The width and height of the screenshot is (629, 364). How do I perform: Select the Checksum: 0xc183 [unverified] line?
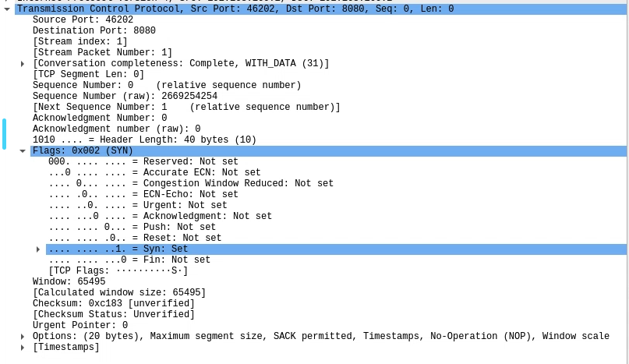(113, 303)
